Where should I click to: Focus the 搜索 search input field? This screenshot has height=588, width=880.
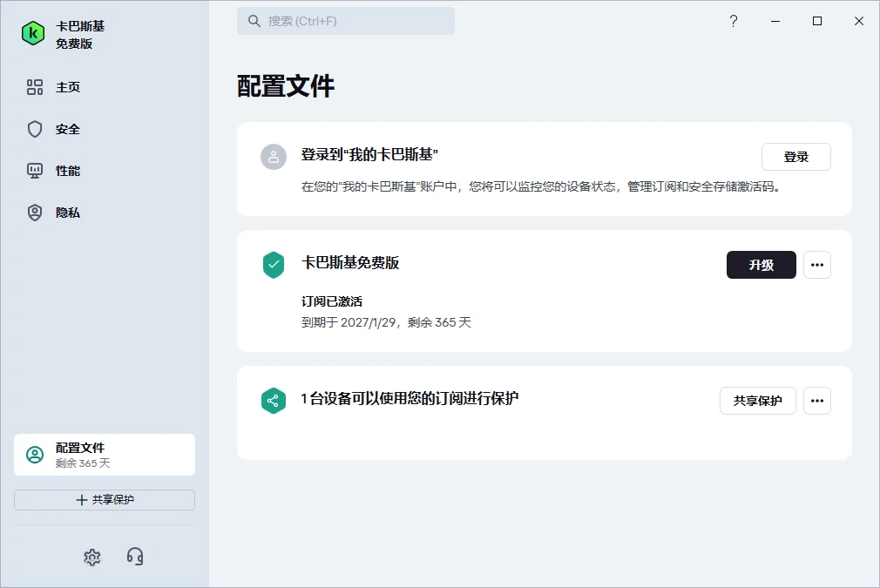[357, 21]
